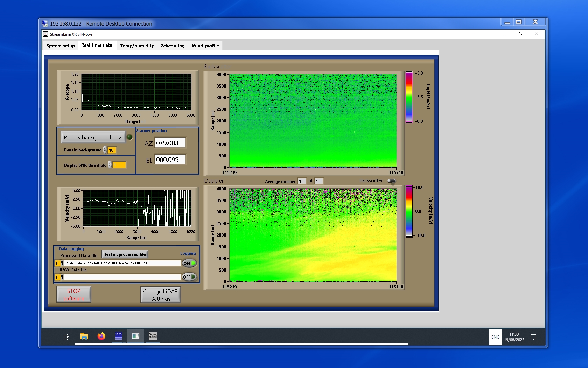588x368 pixels.
Task: Click the Display SNR threshold stepper arrows
Action: pyautogui.click(x=110, y=165)
